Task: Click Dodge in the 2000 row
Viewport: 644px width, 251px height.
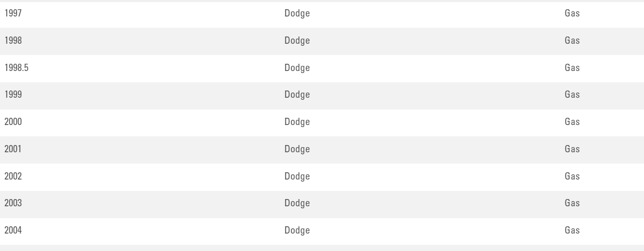Action: click(x=297, y=122)
